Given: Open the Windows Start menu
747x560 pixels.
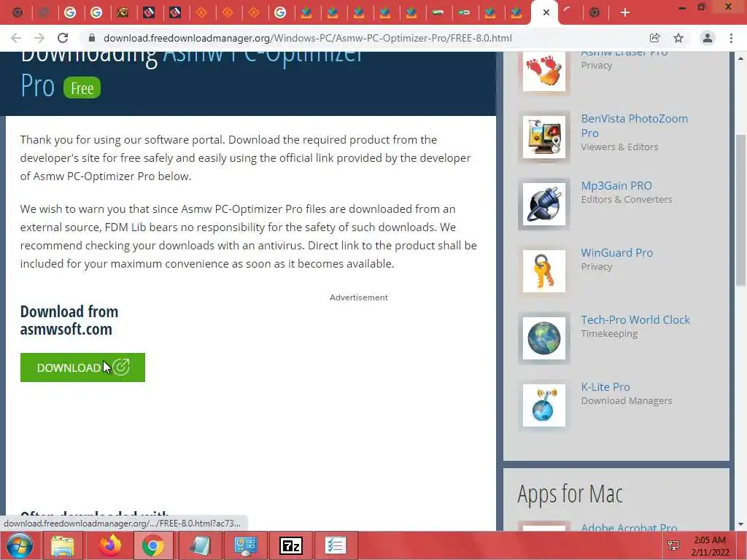Looking at the screenshot, I should [18, 545].
